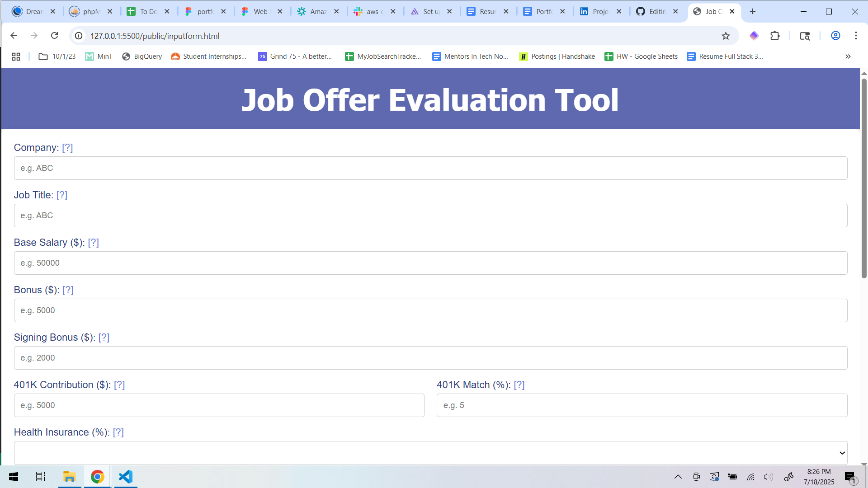Image resolution: width=868 pixels, height=488 pixels.
Task: Click the Signing Bonus input field
Action: 430,358
